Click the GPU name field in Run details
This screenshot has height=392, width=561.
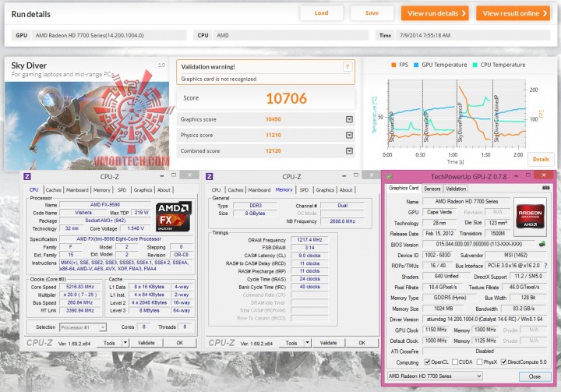click(x=110, y=35)
